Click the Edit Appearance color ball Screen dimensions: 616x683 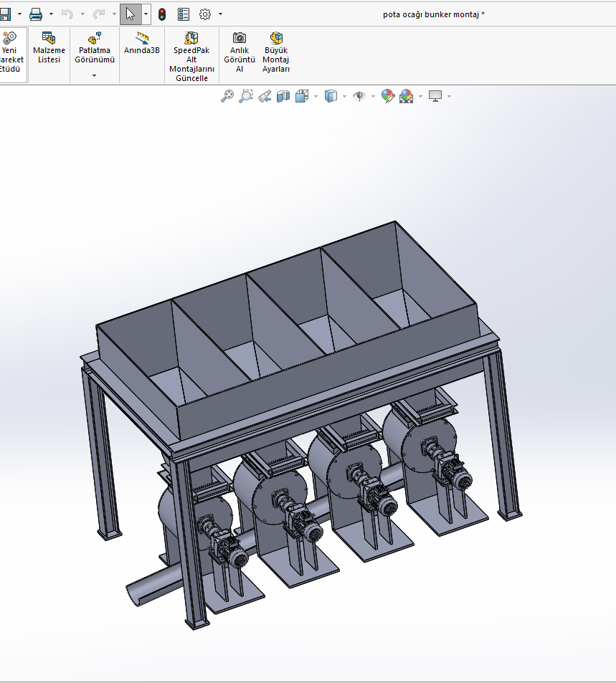387,96
